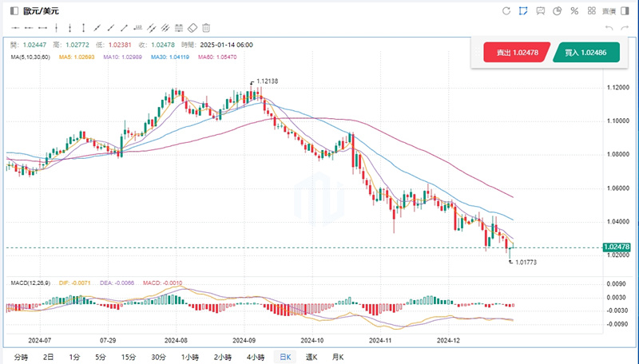Switch to the 1小時 timeframe tab
This screenshot has width=639, height=364.
pyautogui.click(x=190, y=357)
